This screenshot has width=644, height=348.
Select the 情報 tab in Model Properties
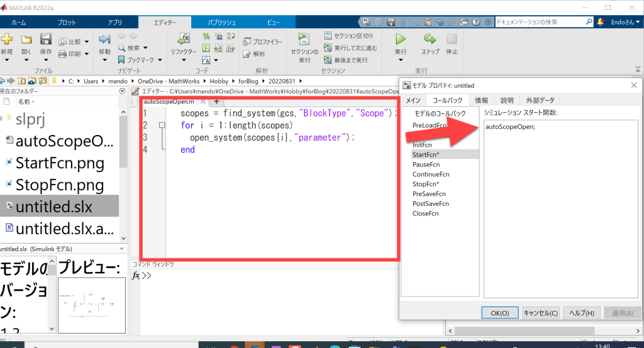coord(481,100)
